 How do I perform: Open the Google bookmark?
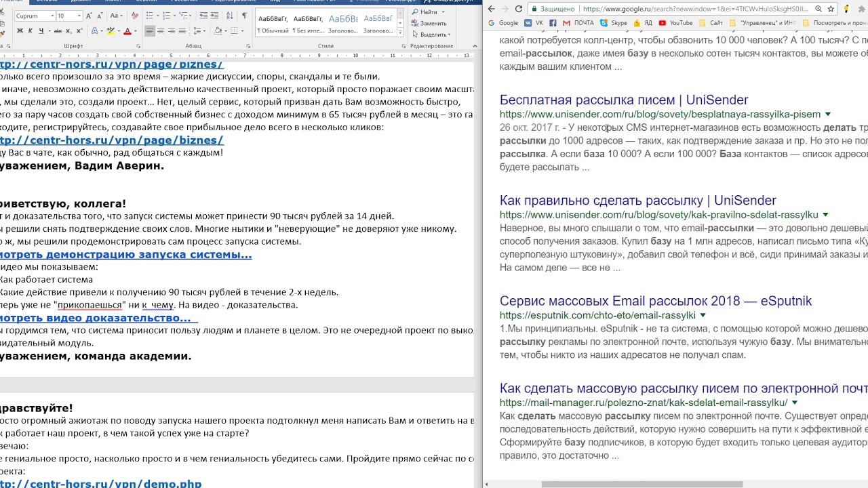(502, 23)
